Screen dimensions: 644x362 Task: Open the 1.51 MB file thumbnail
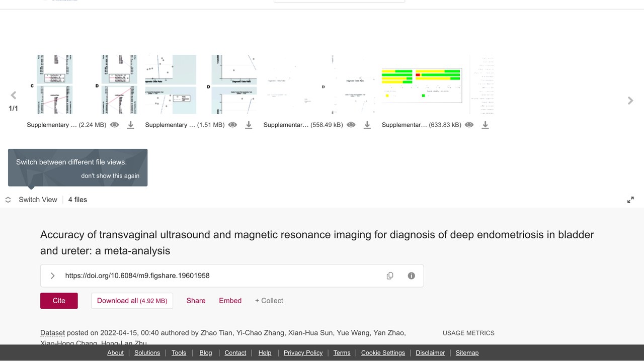[x=201, y=84]
